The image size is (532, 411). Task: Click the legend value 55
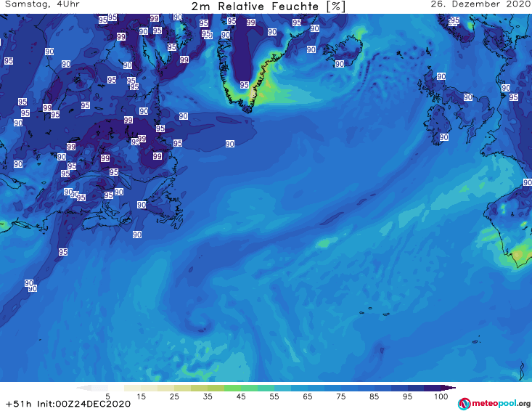tap(274, 396)
